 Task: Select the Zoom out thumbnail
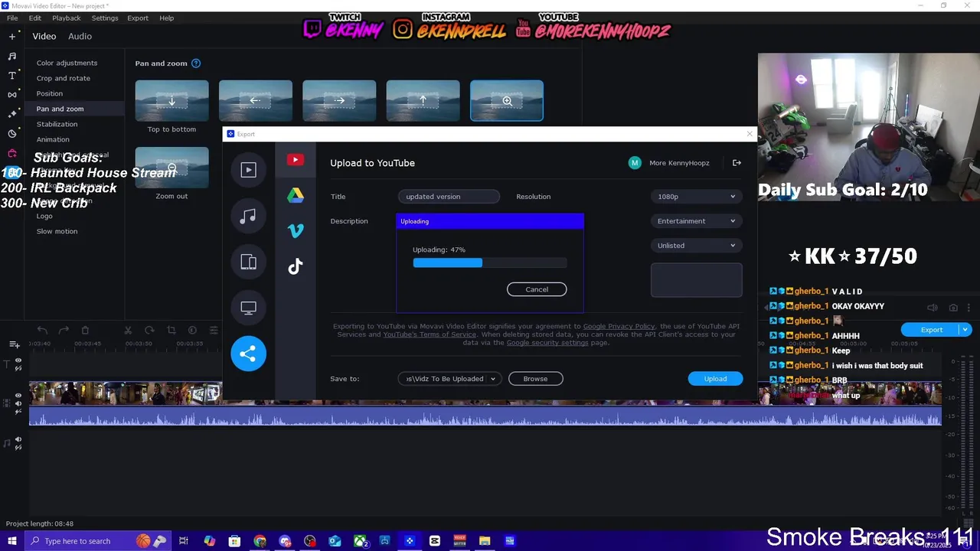pyautogui.click(x=171, y=168)
